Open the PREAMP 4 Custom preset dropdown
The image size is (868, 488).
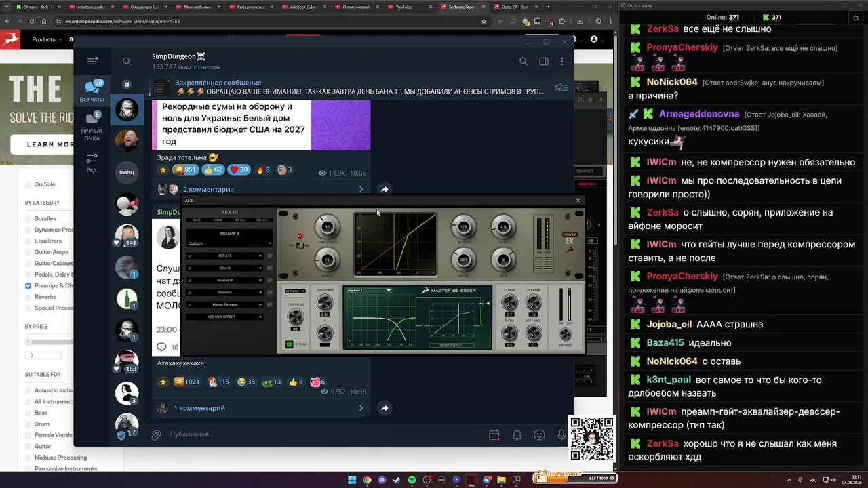coord(229,243)
